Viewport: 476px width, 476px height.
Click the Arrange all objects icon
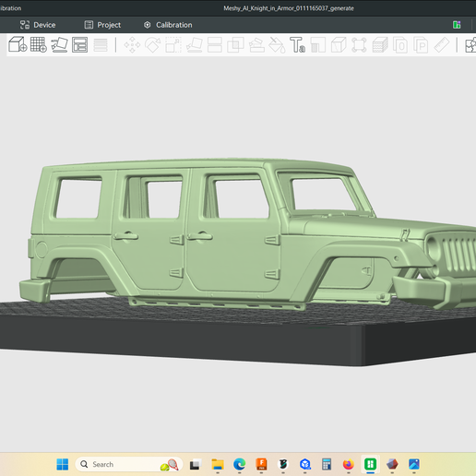point(80,45)
